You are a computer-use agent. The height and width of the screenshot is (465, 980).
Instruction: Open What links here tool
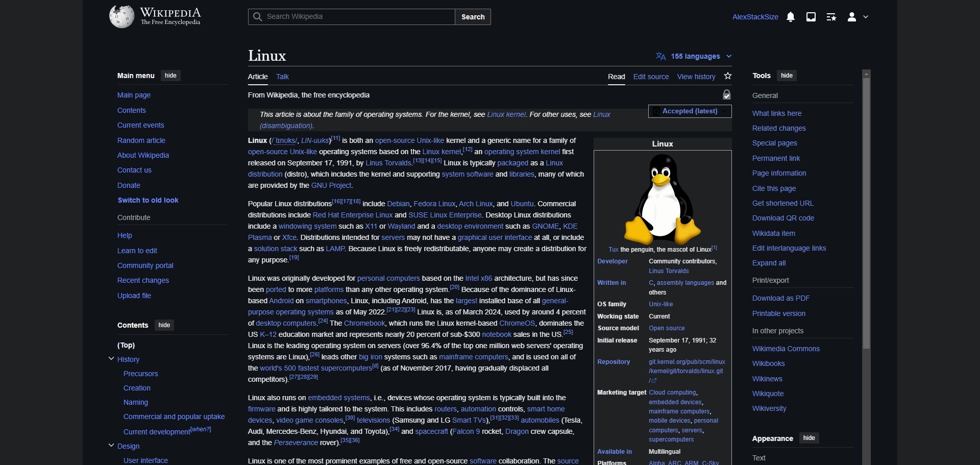[x=777, y=113]
